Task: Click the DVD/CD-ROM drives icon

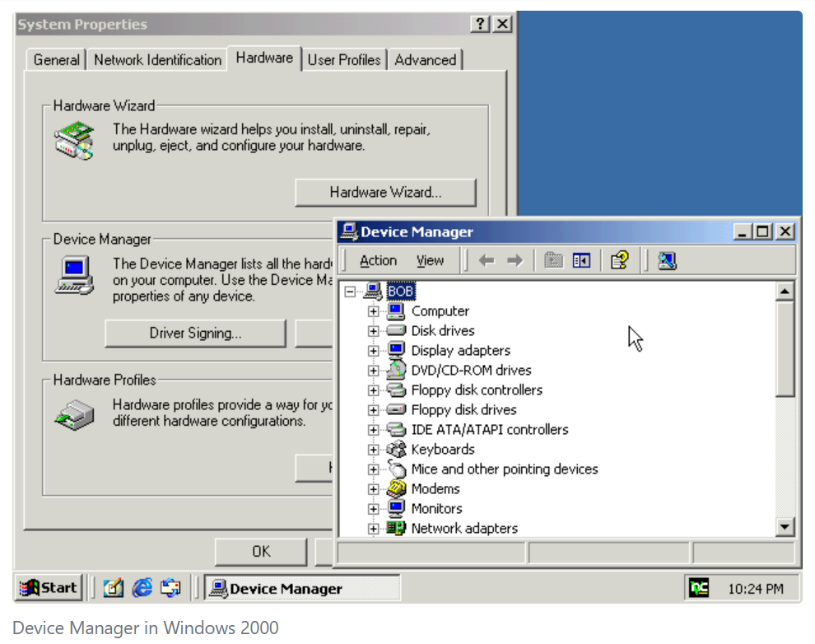Action: pos(396,370)
